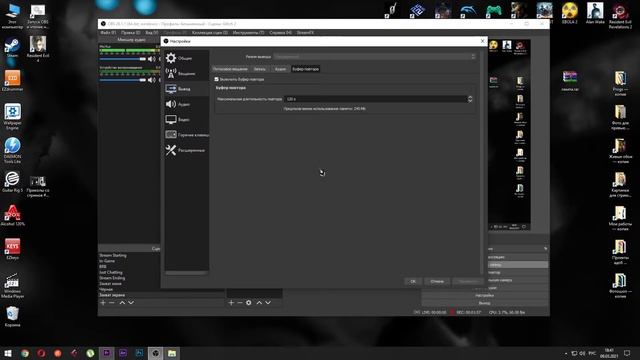
Task: Open the Resident Evil 4 desktop shortcut
Action: (x=38, y=48)
